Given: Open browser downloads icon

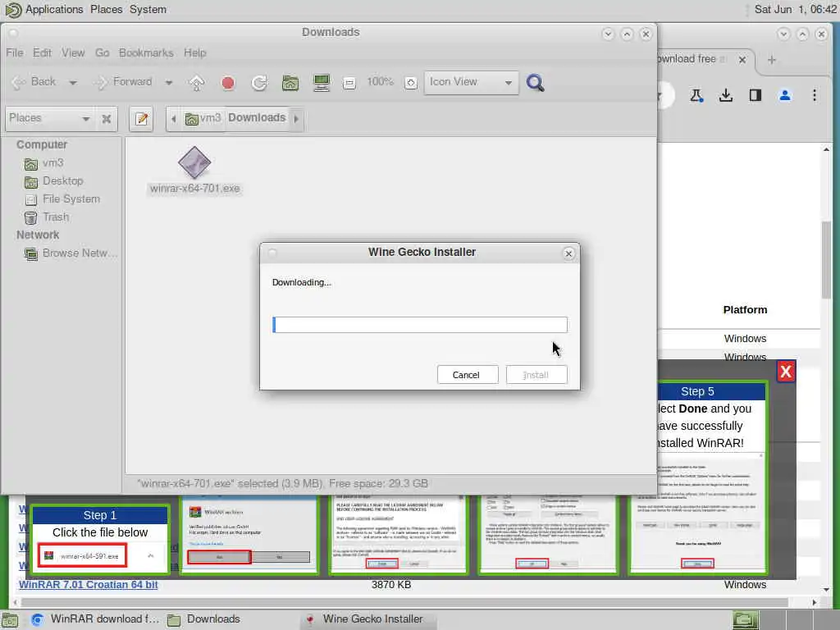Looking at the screenshot, I should click(x=726, y=96).
